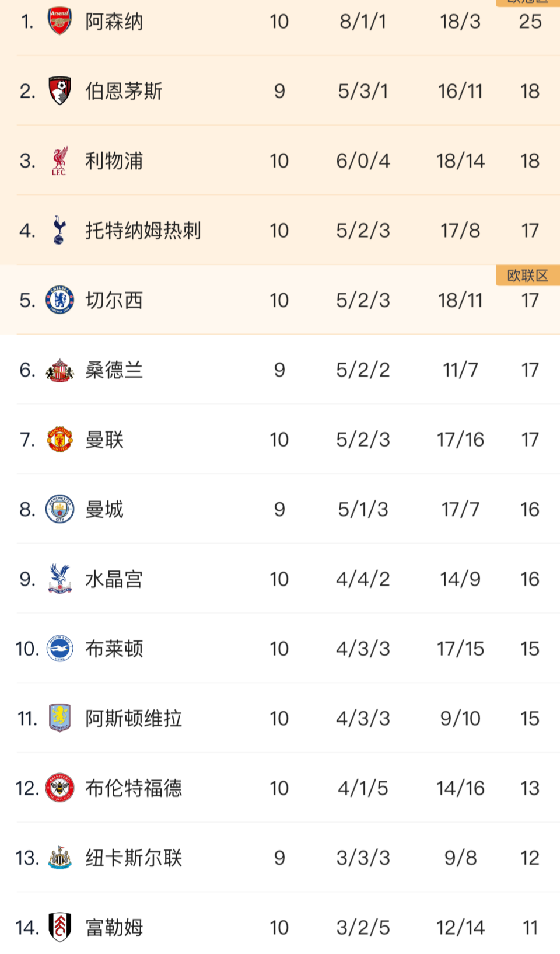
Task: Select the Tottenham Hotspur cockerel crest
Action: [60, 230]
